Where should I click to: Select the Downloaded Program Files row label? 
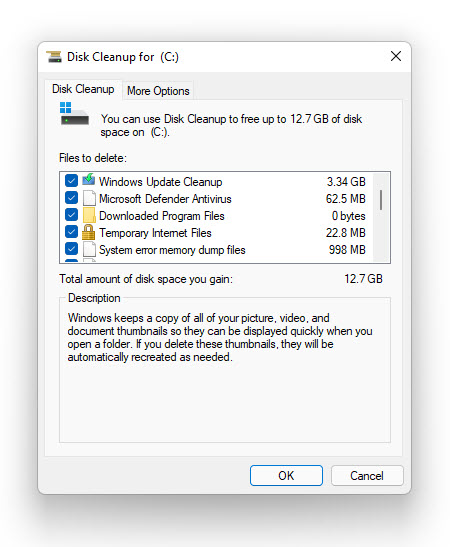[x=162, y=216]
